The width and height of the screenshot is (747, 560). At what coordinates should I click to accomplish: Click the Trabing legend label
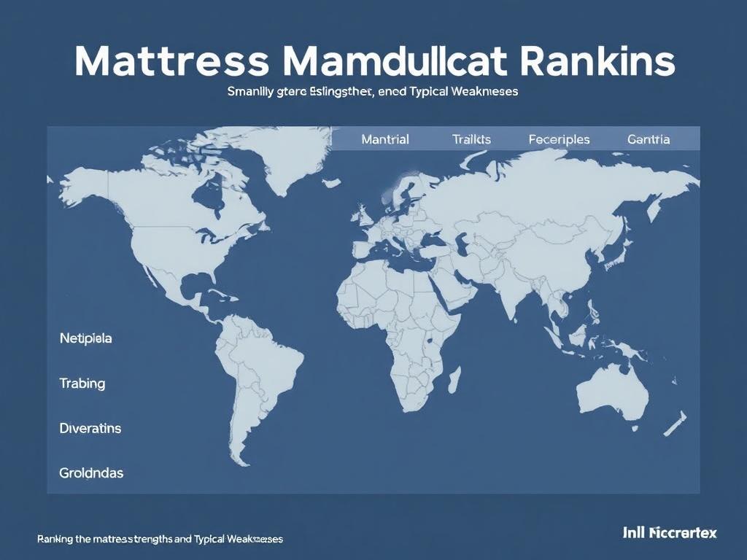(82, 384)
